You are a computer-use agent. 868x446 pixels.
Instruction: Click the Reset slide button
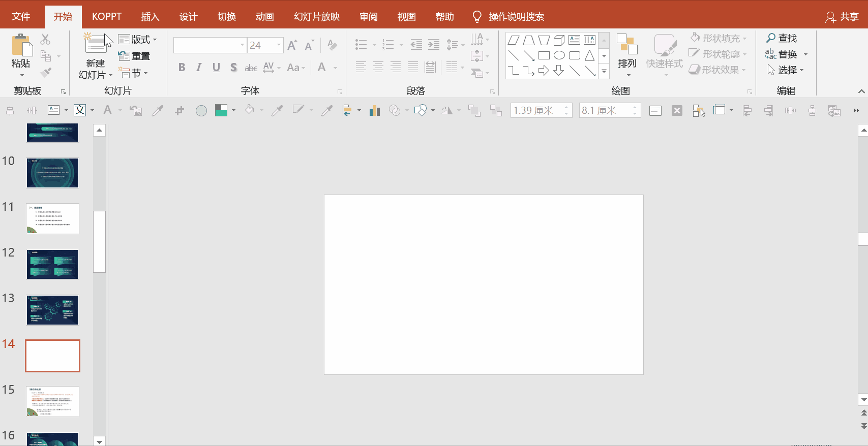tap(134, 56)
